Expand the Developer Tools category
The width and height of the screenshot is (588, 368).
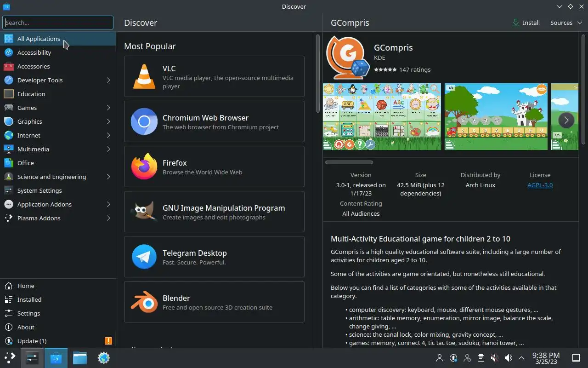[x=108, y=80]
